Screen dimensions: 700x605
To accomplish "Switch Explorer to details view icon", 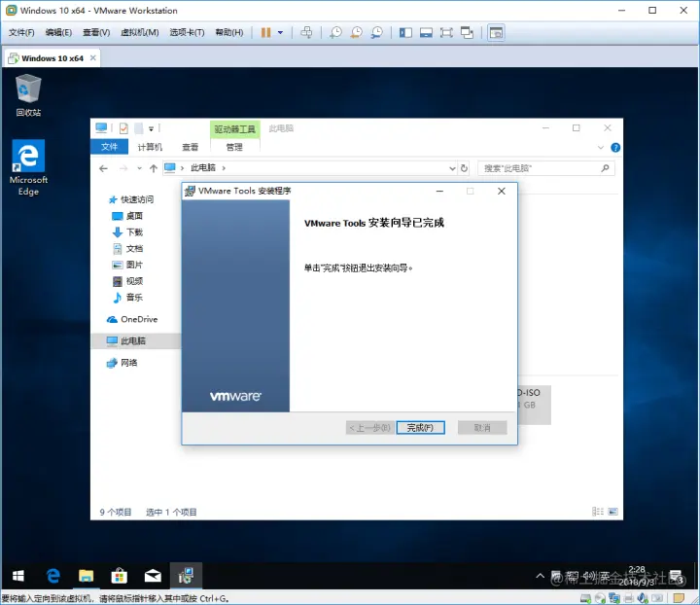I will tap(597, 512).
